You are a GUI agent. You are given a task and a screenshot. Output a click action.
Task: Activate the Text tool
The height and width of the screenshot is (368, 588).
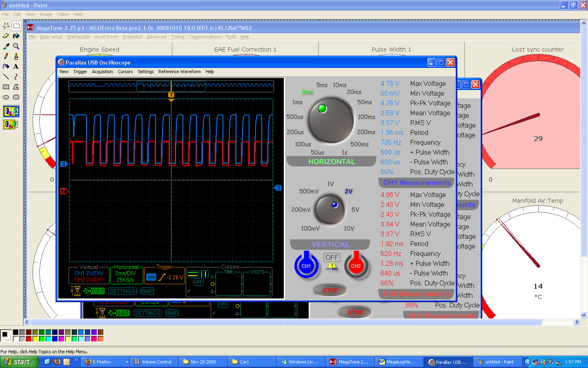[x=16, y=66]
